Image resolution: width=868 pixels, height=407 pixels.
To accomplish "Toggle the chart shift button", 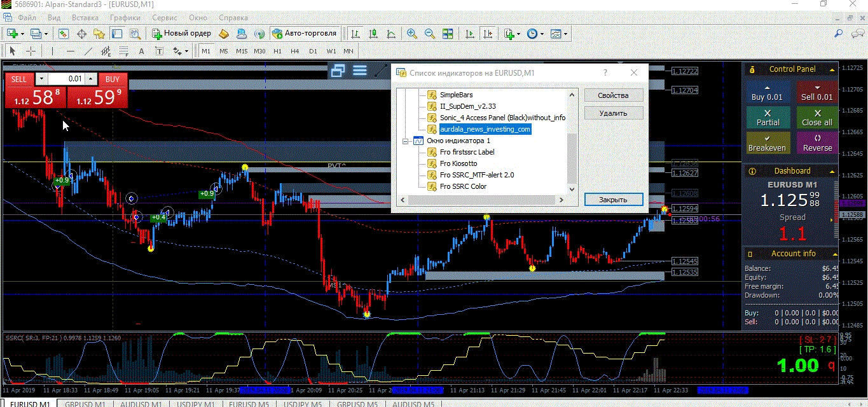I will 487,34.
